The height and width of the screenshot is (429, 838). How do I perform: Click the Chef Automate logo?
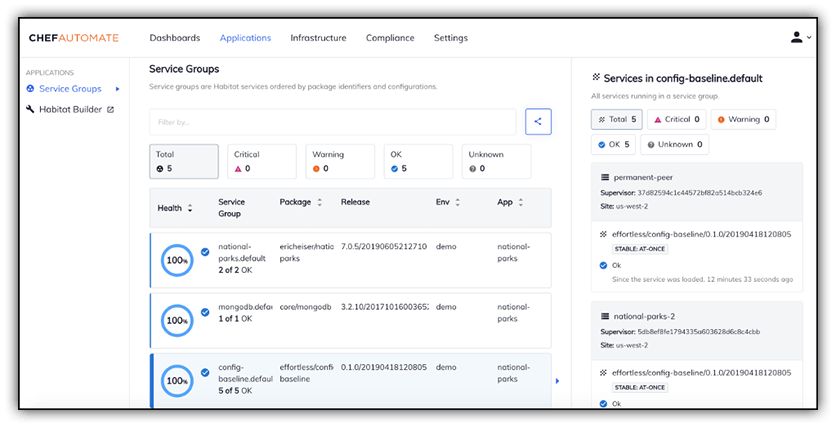(74, 38)
